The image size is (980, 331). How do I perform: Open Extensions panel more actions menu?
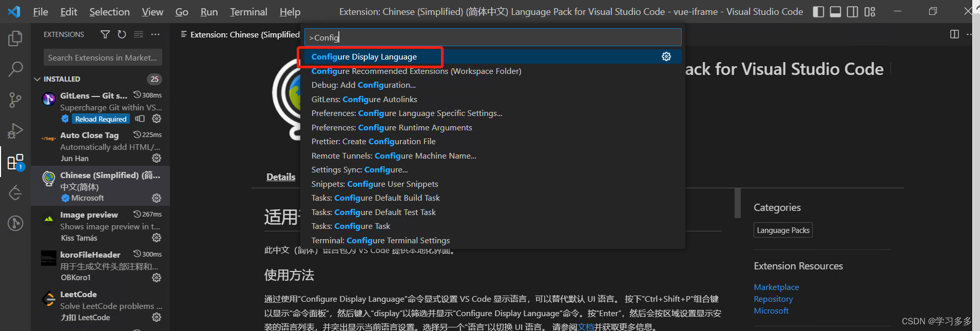point(155,34)
